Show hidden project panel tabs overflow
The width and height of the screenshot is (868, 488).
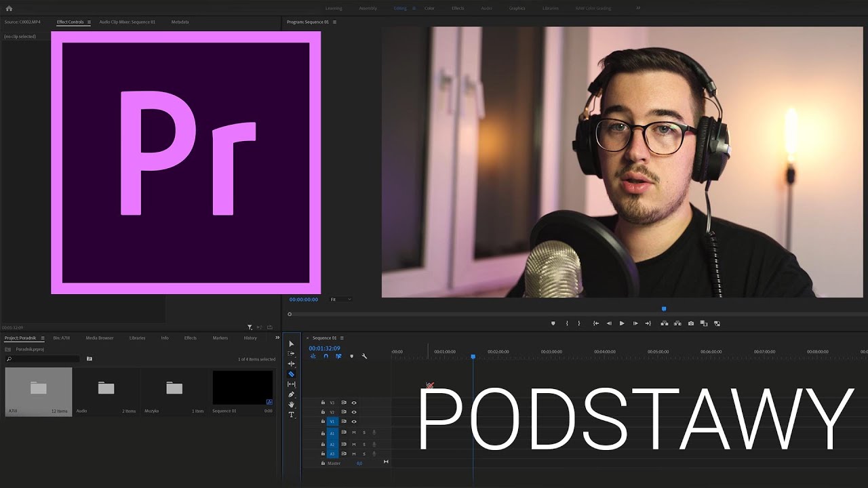tap(277, 338)
